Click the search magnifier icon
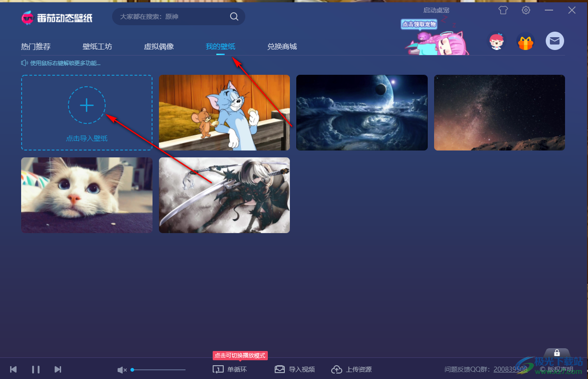The image size is (588, 379). tap(234, 17)
